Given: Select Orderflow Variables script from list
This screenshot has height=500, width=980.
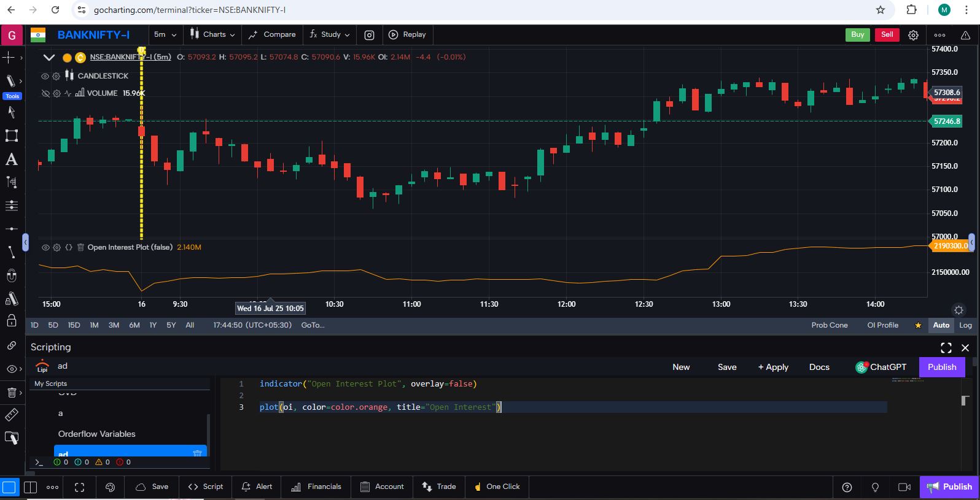Looking at the screenshot, I should tap(97, 434).
